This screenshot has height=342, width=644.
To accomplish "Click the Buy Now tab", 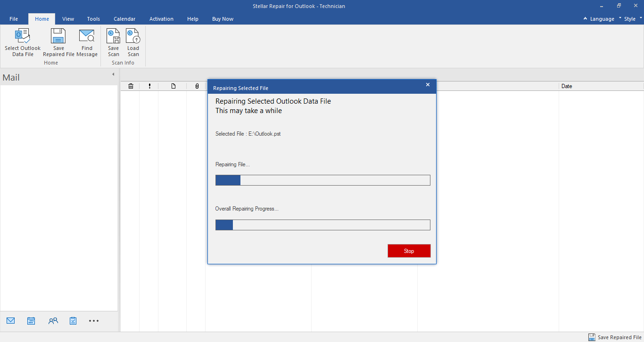I will point(223,19).
